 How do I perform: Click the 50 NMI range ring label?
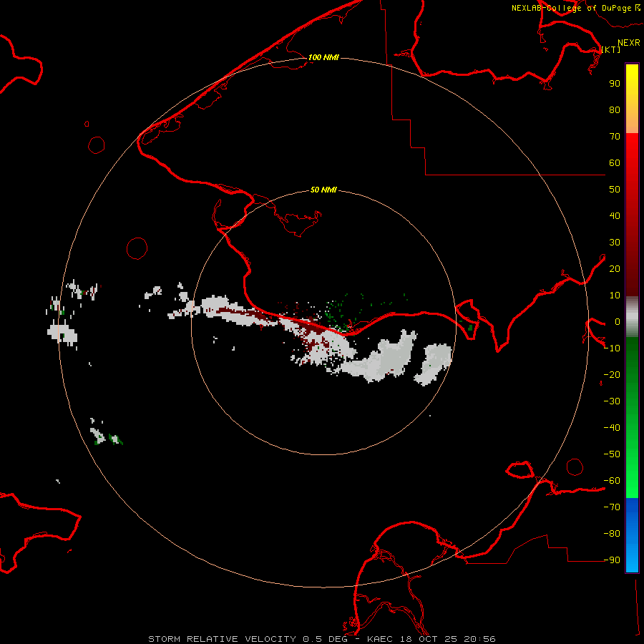(x=323, y=190)
